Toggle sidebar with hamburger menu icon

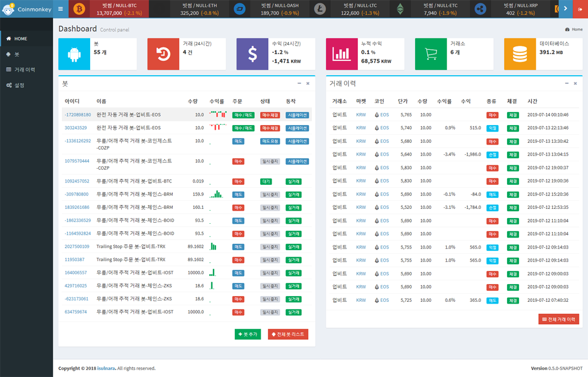coord(60,9)
